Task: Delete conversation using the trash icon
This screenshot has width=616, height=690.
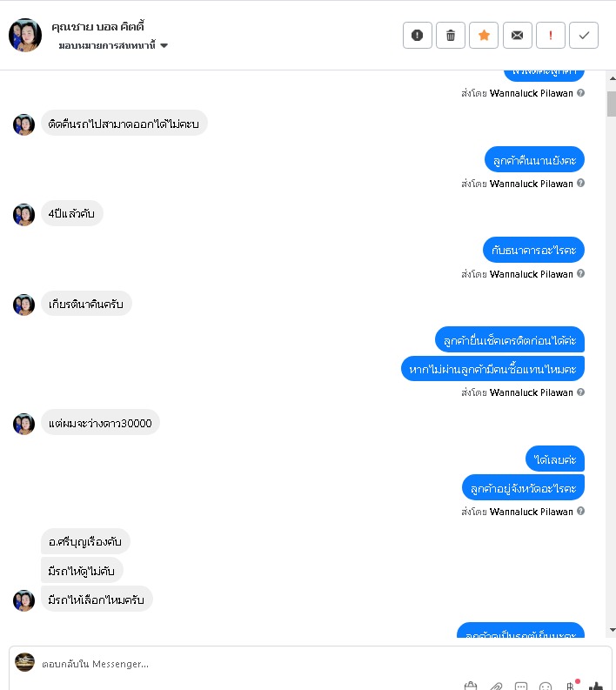Action: [451, 35]
